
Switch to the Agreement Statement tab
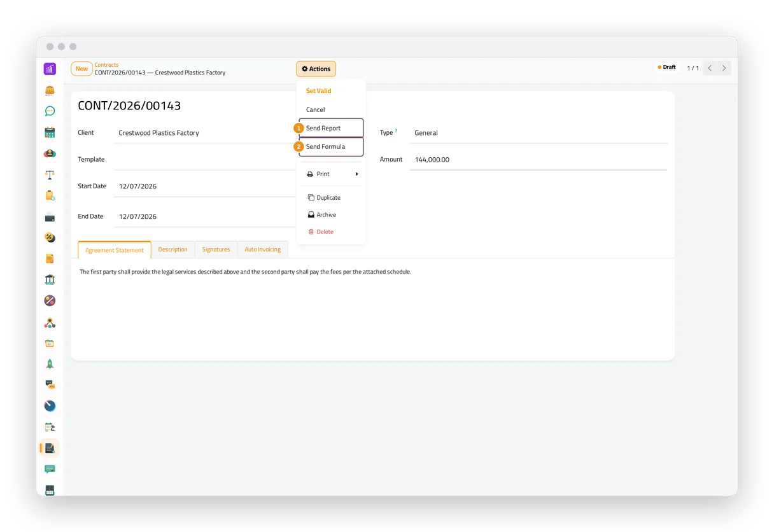coord(115,250)
